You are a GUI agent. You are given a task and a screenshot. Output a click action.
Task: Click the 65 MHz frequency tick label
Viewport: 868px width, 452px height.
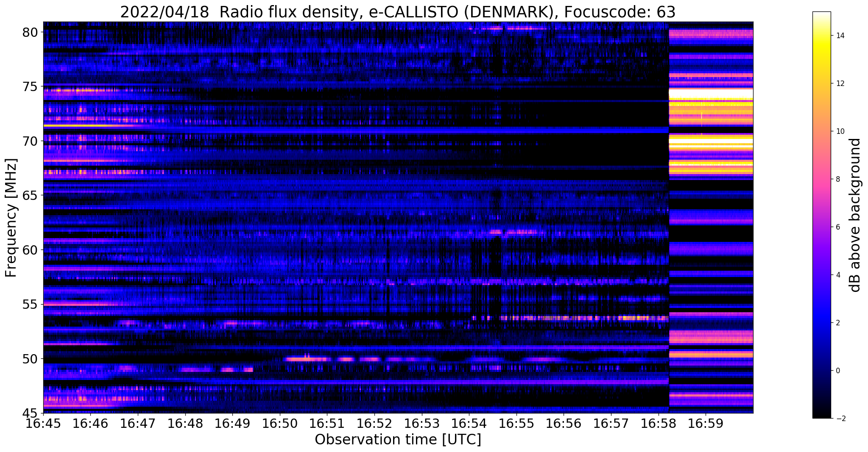[30, 196]
